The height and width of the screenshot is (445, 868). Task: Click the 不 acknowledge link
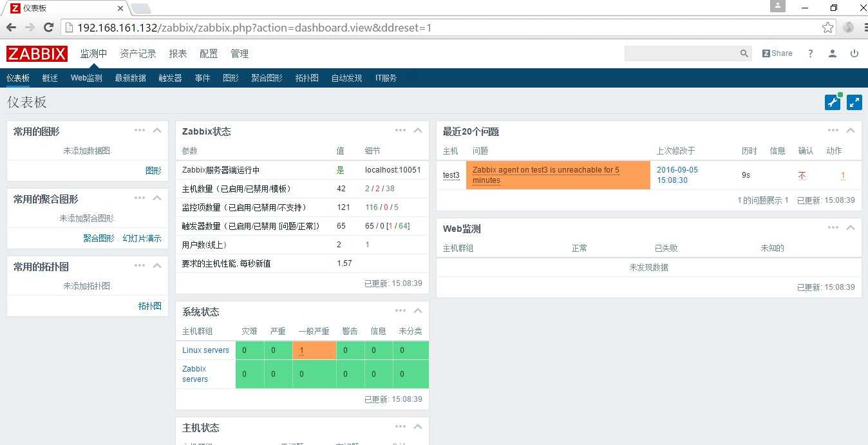pyautogui.click(x=802, y=175)
